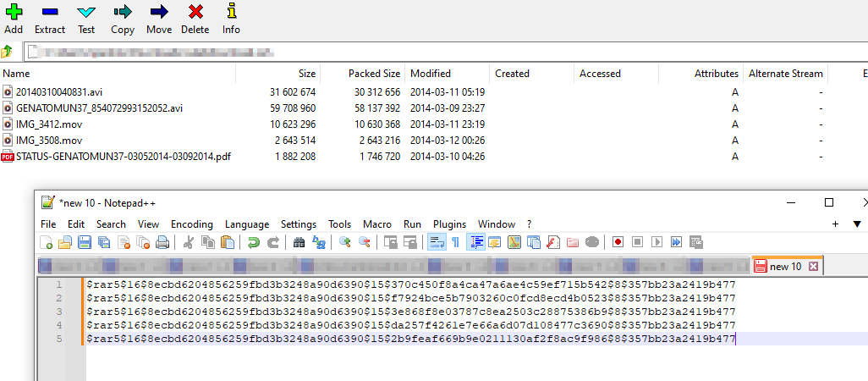The image size is (868, 381).
Task: Sort by the Modified column header
Action: 448,74
